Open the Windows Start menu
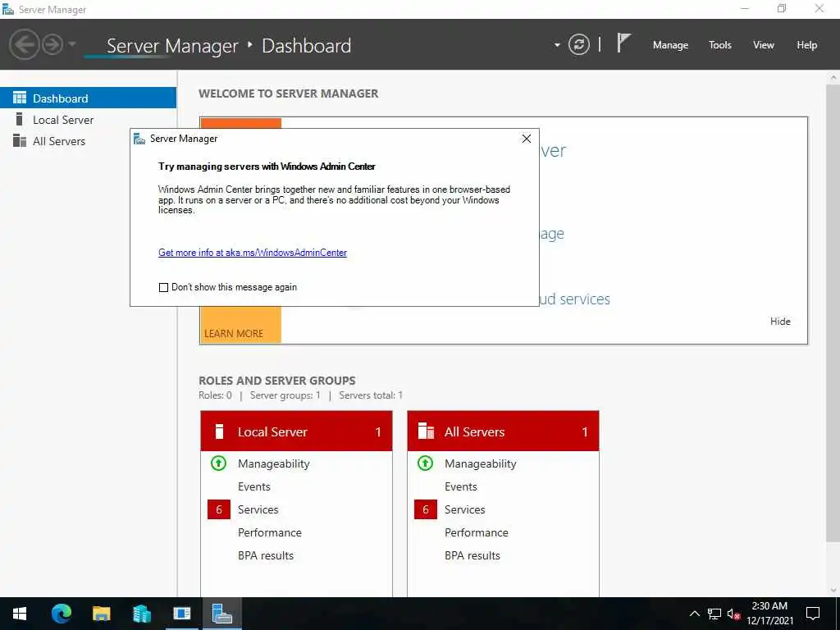Screen dimensions: 840x630 (x=20, y=614)
